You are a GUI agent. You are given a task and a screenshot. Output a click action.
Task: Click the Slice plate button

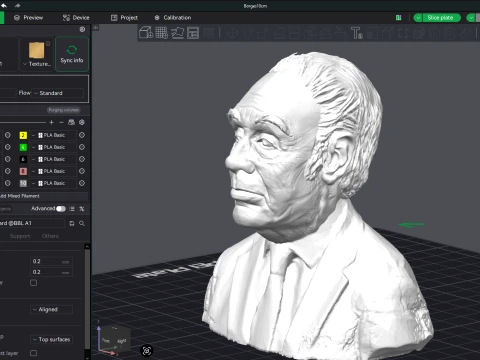coord(440,18)
